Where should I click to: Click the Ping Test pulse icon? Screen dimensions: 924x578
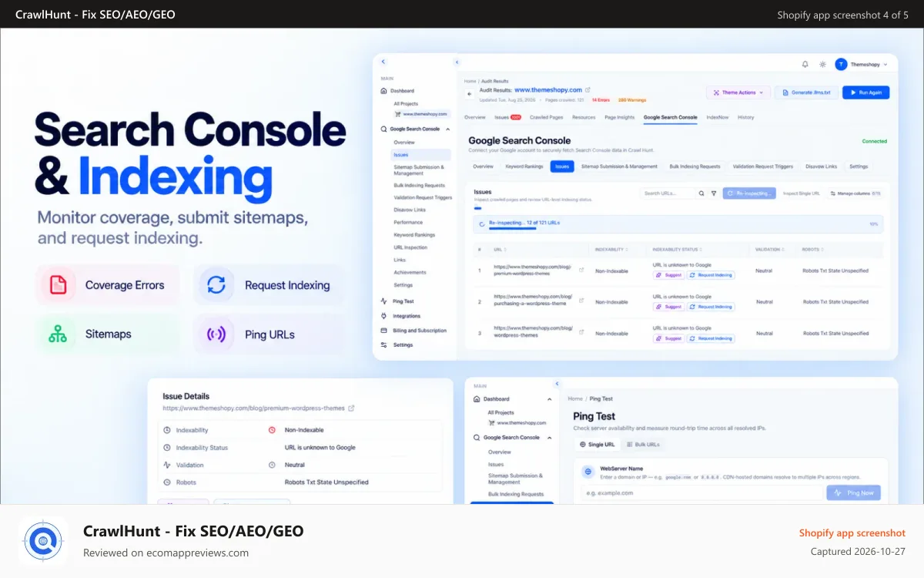tap(384, 301)
